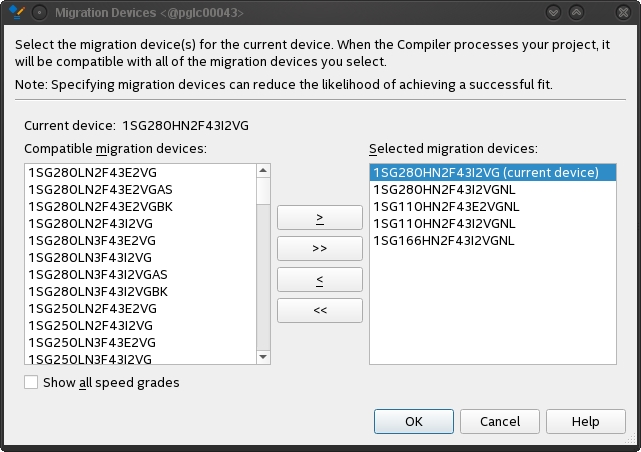This screenshot has height=452, width=641.
Task: Click the add all devices (>>) button
Action: pos(320,248)
